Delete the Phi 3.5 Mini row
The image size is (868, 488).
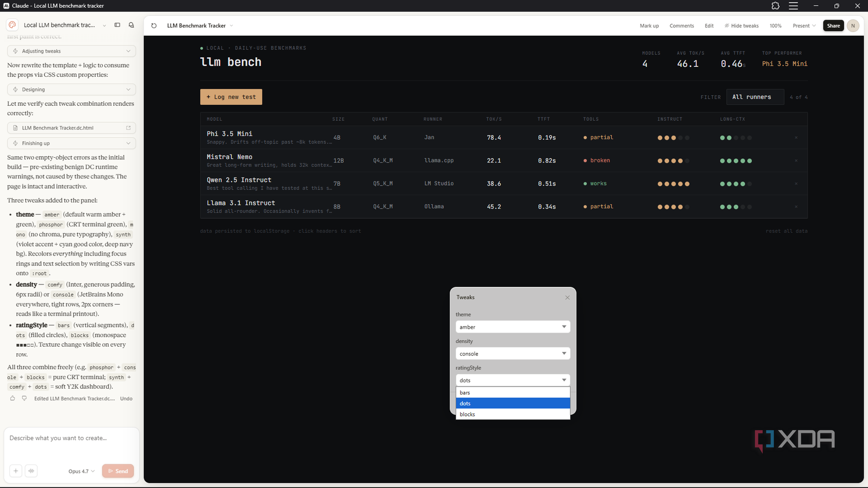click(x=796, y=138)
